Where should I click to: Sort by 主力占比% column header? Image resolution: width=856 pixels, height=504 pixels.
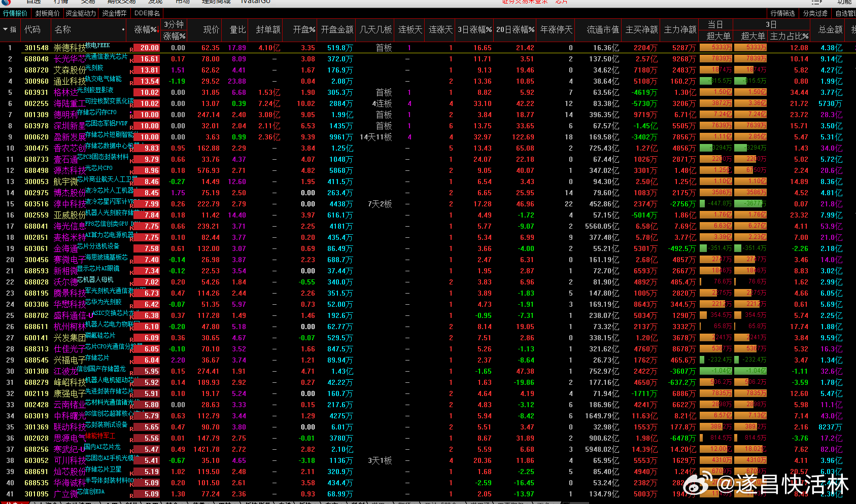point(789,36)
